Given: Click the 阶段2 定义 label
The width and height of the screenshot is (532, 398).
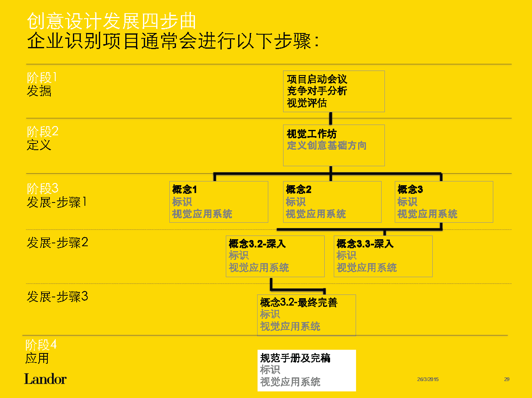Looking at the screenshot, I should tap(42, 138).
